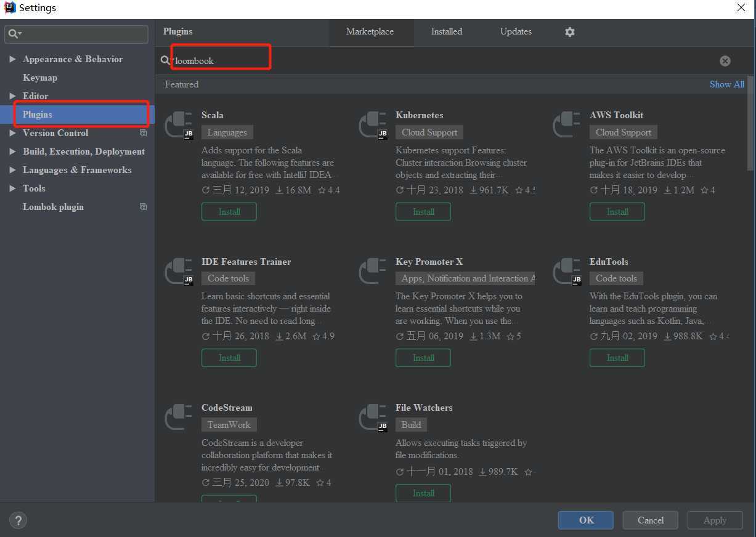Open the EduTools plugin title
The height and width of the screenshot is (537, 756).
609,262
